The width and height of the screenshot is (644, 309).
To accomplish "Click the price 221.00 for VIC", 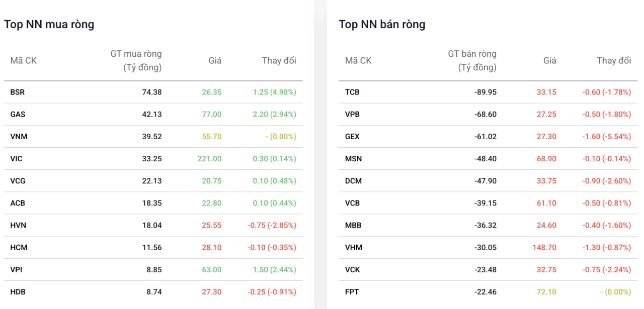I will [x=209, y=159].
